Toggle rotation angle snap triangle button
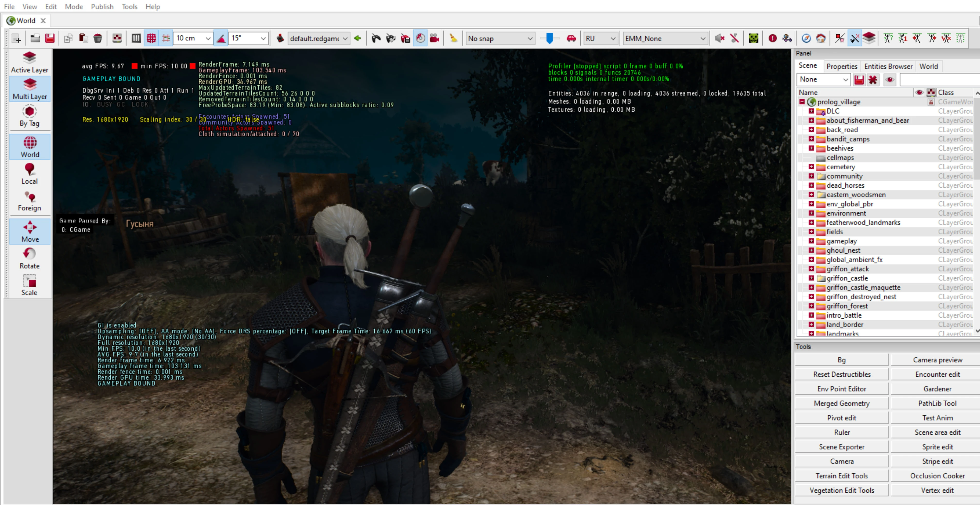The width and height of the screenshot is (980, 505). [221, 38]
